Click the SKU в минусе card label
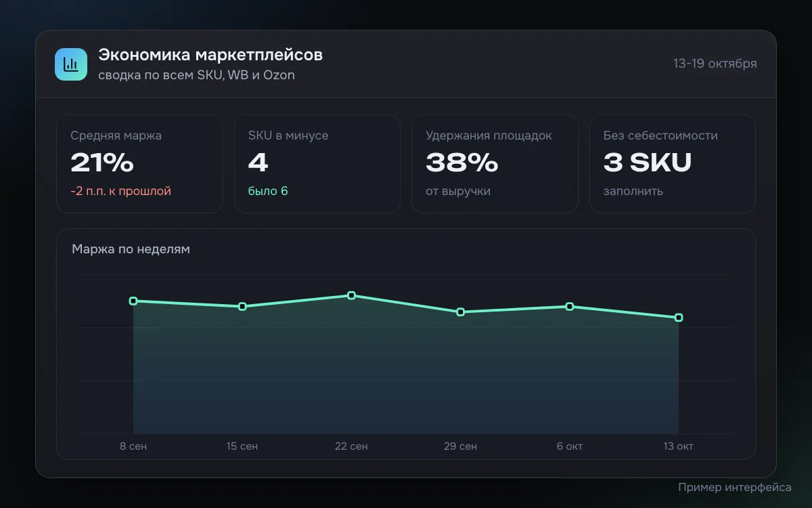 pos(288,135)
